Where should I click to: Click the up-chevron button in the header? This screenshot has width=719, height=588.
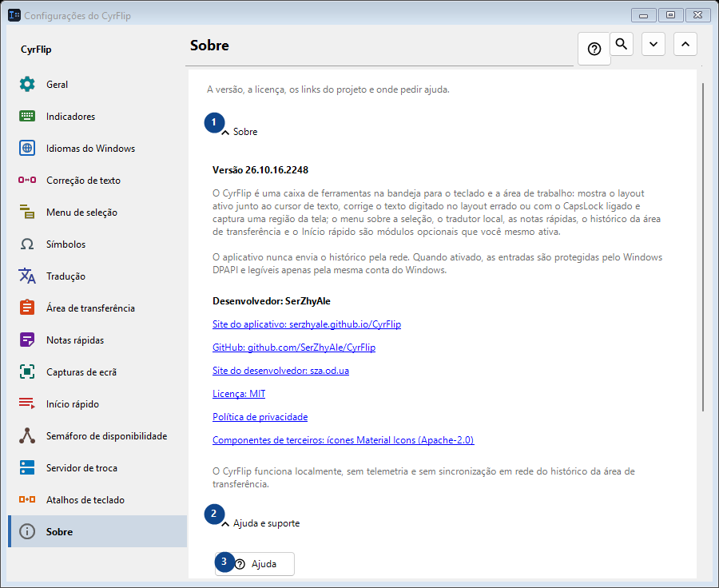(685, 44)
